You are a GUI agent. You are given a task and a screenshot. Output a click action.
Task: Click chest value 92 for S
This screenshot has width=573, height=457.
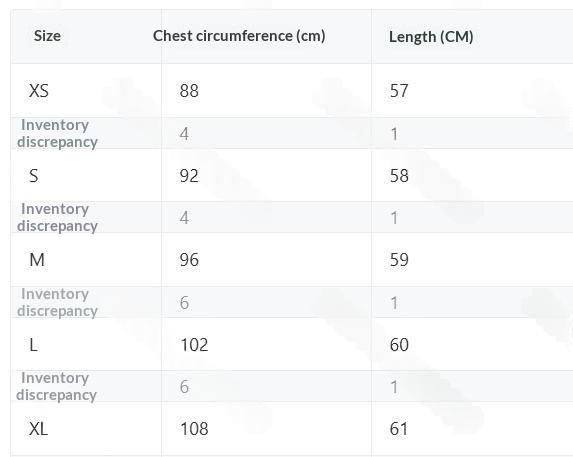click(189, 176)
